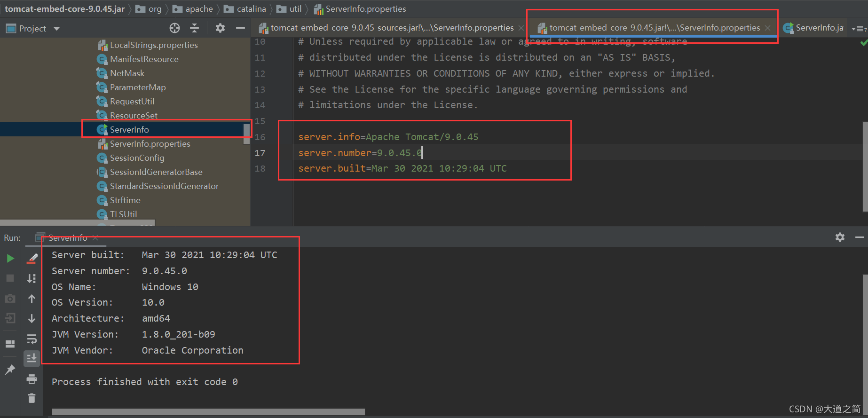868x418 pixels.
Task: Clear console with trash icon
Action: pos(32,399)
